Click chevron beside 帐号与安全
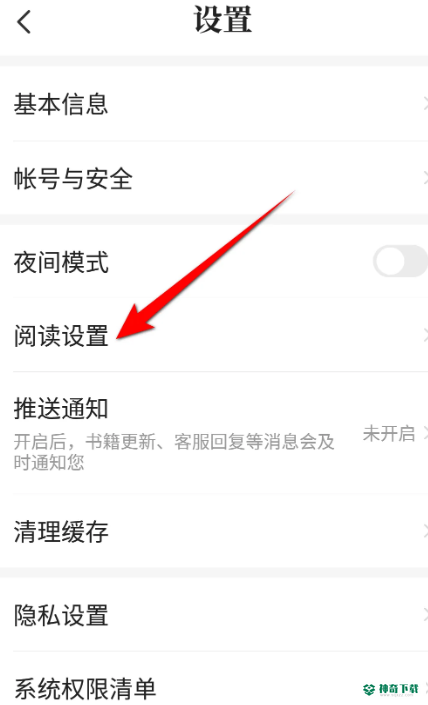Viewport: 428px width, 705px height. point(425,178)
